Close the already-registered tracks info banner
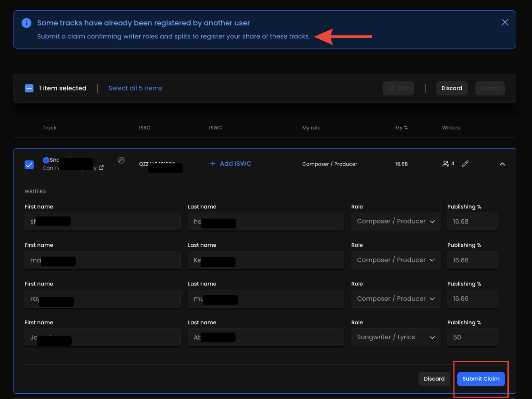The image size is (532, 399). (505, 22)
